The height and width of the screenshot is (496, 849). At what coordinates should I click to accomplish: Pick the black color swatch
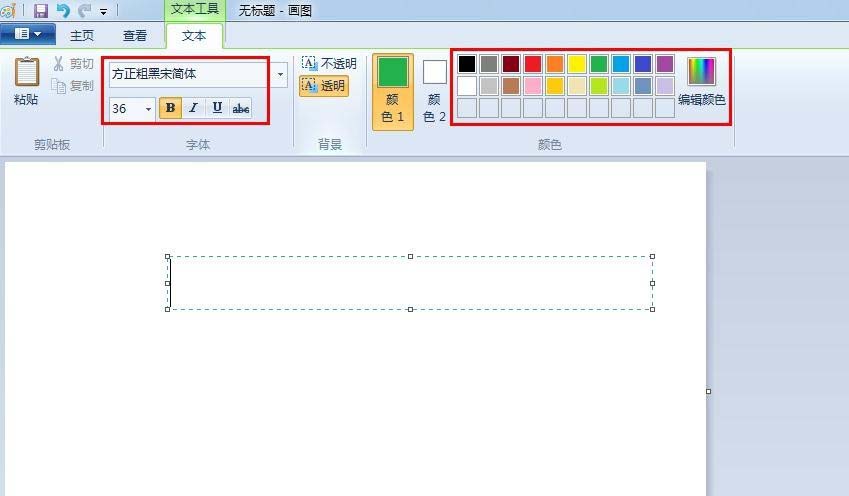tap(467, 64)
